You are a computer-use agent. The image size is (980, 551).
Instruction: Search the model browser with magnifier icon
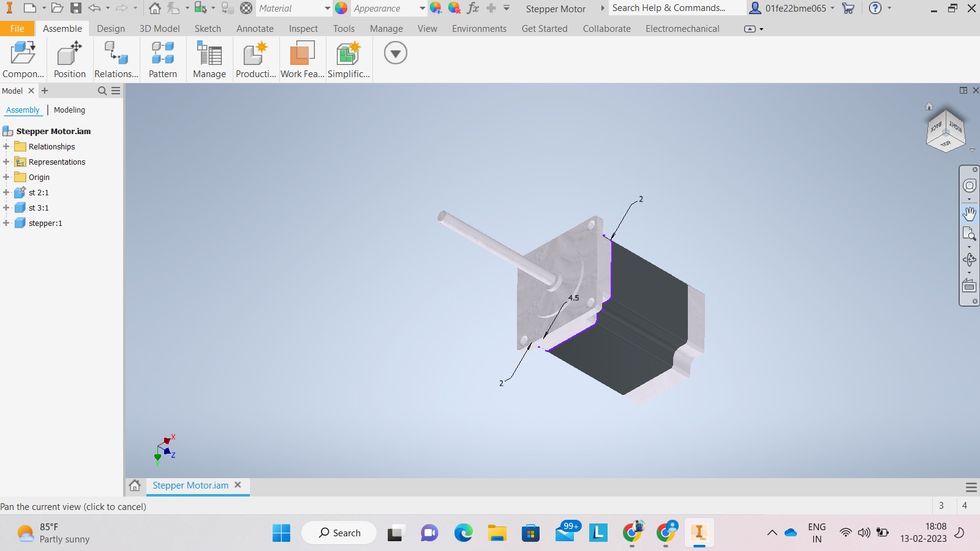click(102, 91)
